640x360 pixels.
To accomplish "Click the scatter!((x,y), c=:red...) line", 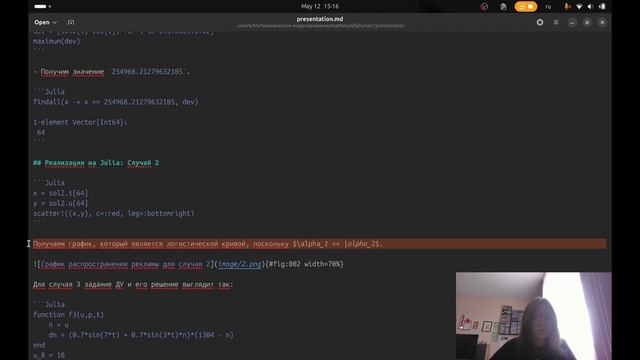I will [113, 213].
